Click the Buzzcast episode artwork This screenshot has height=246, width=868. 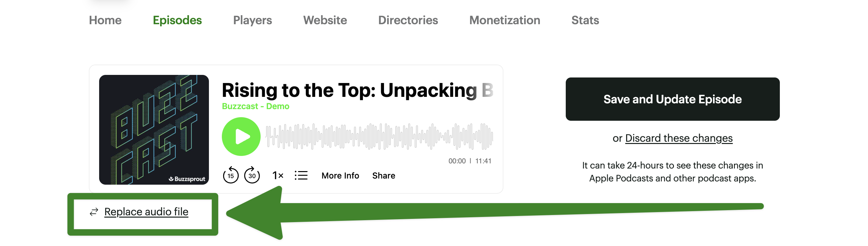[x=154, y=130]
